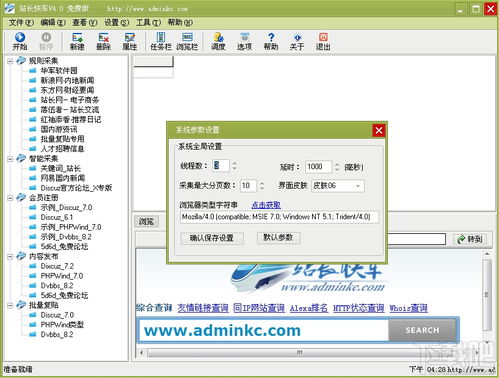Viewport: 499px width, 378px height.
Task: Collapse the 会员注册 tree node
Action: click(x=10, y=198)
